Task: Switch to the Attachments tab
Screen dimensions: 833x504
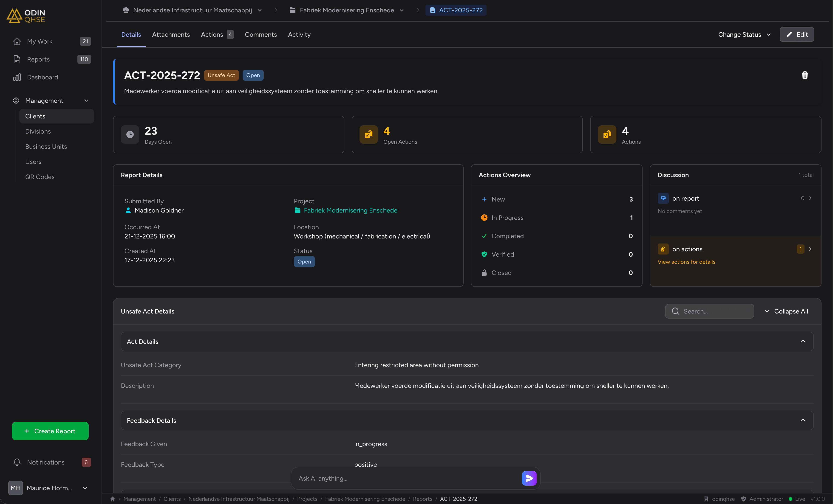Action: [x=171, y=34]
